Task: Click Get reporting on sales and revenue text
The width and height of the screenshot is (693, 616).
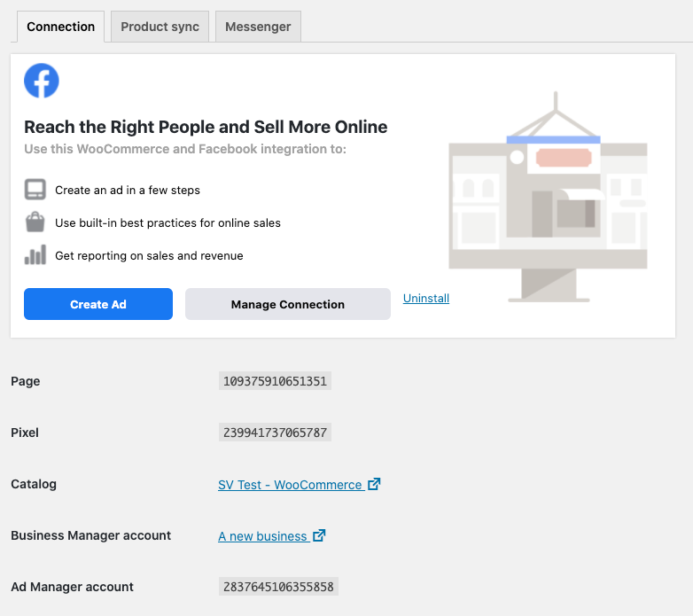Action: tap(149, 255)
